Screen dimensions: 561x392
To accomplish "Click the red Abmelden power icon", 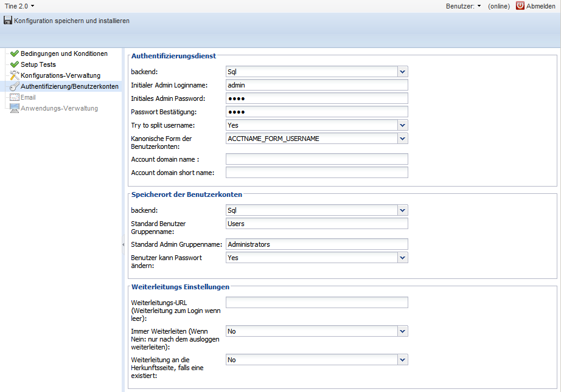I will coord(520,5).
